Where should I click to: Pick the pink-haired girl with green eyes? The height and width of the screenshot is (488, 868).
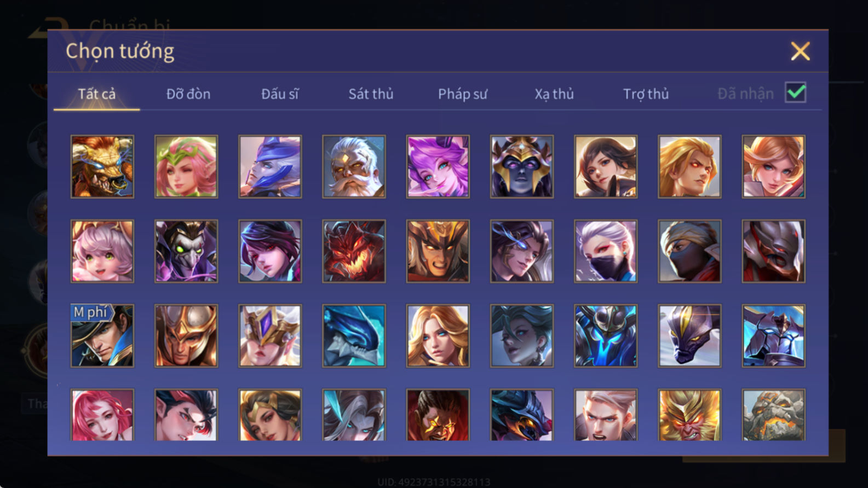tap(102, 251)
